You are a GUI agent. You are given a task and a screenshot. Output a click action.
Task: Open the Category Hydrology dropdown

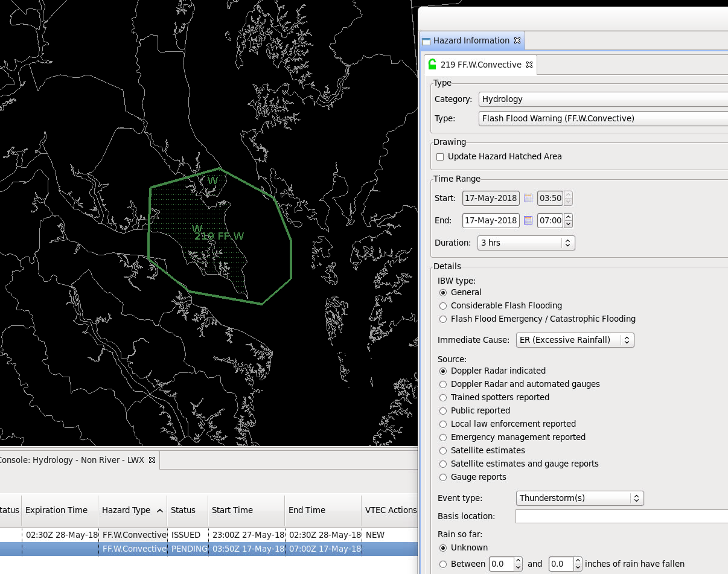point(603,99)
